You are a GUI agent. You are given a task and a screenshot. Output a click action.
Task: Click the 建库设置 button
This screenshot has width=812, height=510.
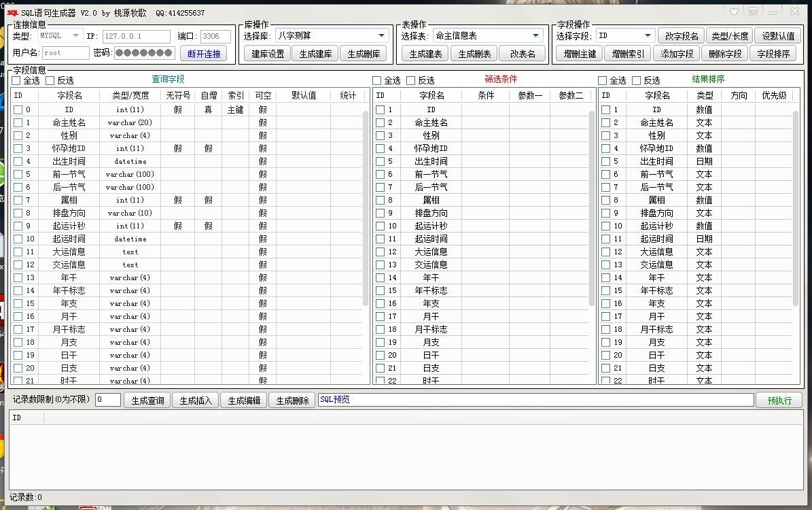point(268,54)
